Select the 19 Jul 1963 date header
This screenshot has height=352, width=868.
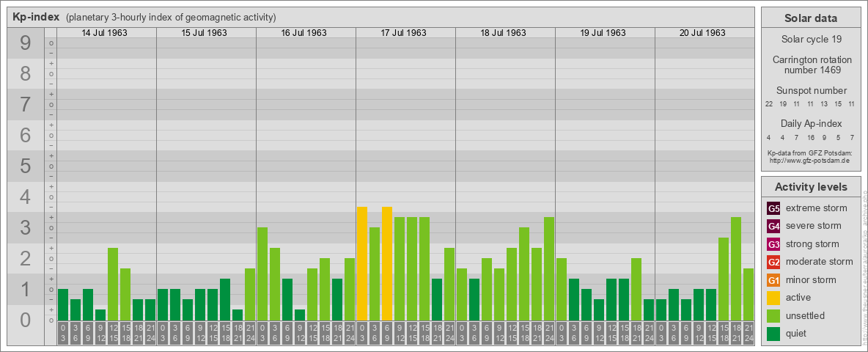coord(603,33)
